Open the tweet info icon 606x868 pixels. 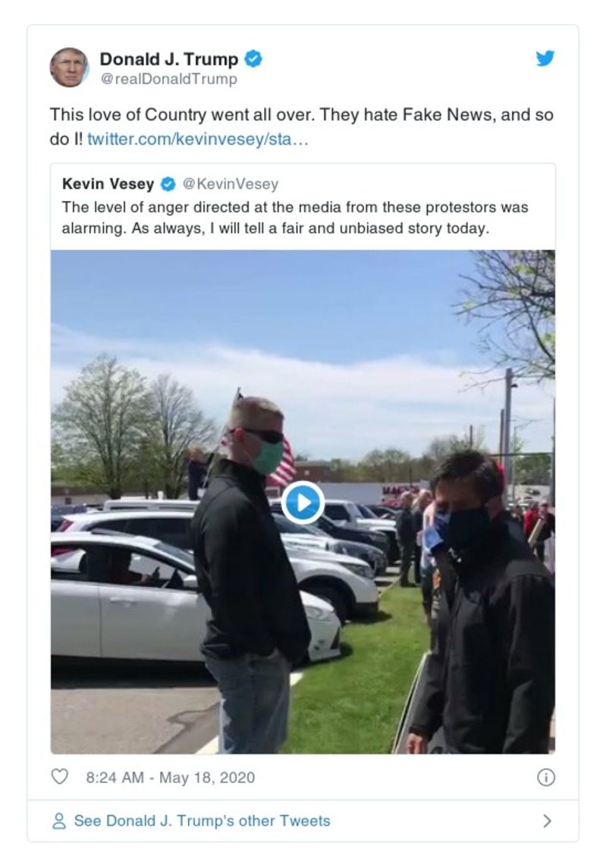(545, 777)
